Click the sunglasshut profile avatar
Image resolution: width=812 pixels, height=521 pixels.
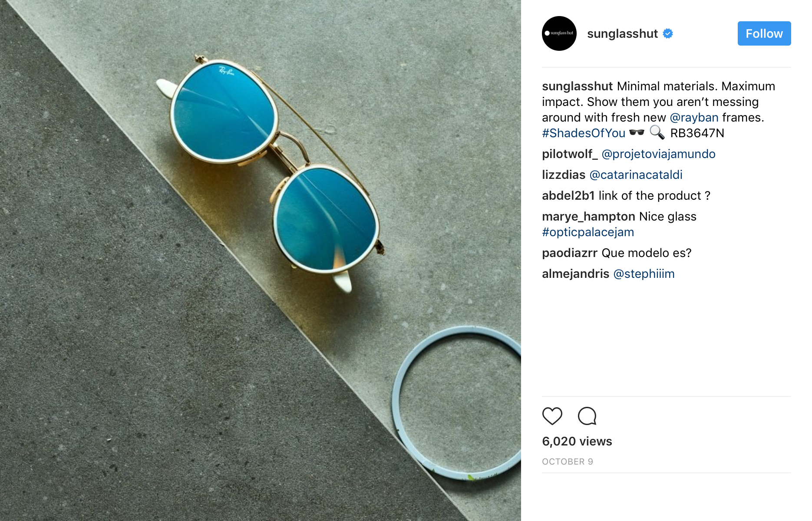tap(559, 33)
